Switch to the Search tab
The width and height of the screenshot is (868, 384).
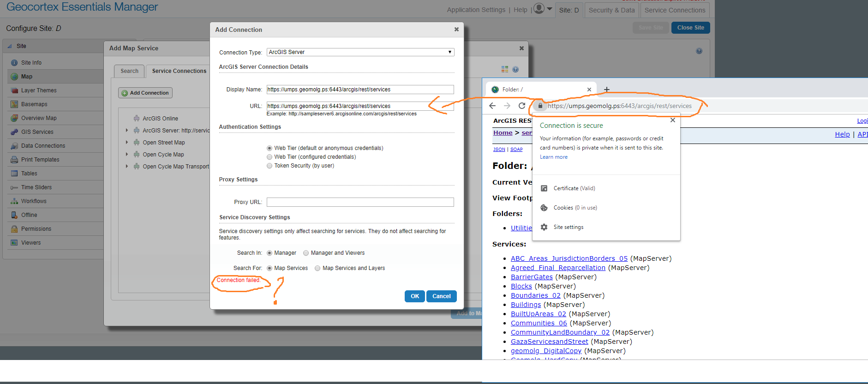[129, 71]
